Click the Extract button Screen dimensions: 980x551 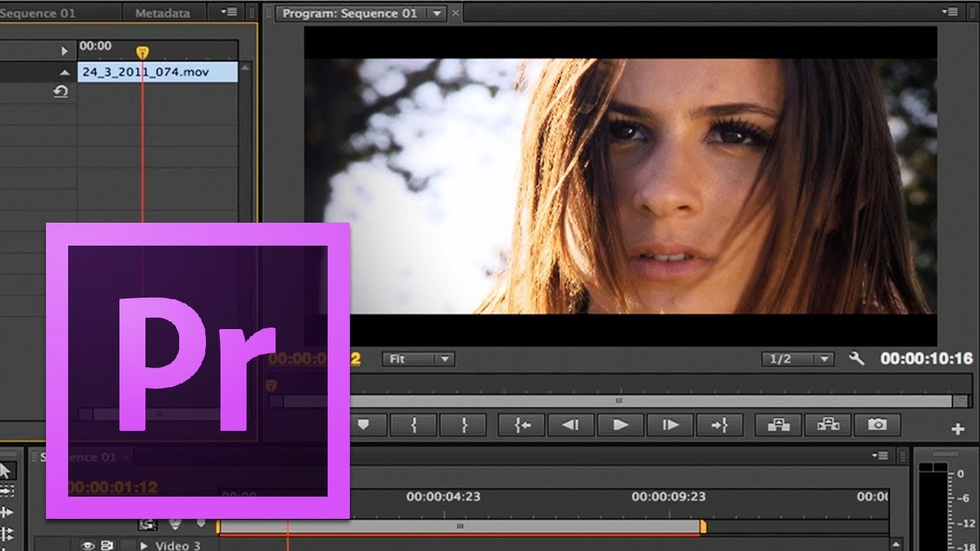[828, 425]
